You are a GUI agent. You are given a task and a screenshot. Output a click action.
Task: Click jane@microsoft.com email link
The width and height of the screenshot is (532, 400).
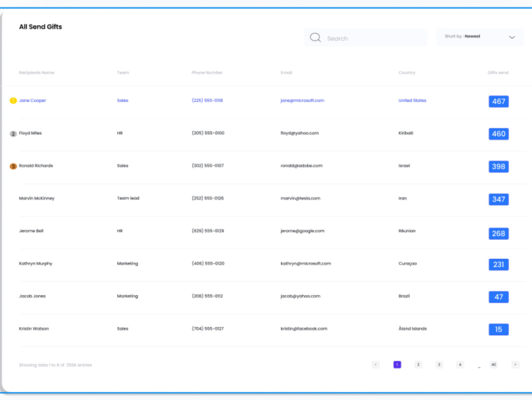tap(302, 101)
